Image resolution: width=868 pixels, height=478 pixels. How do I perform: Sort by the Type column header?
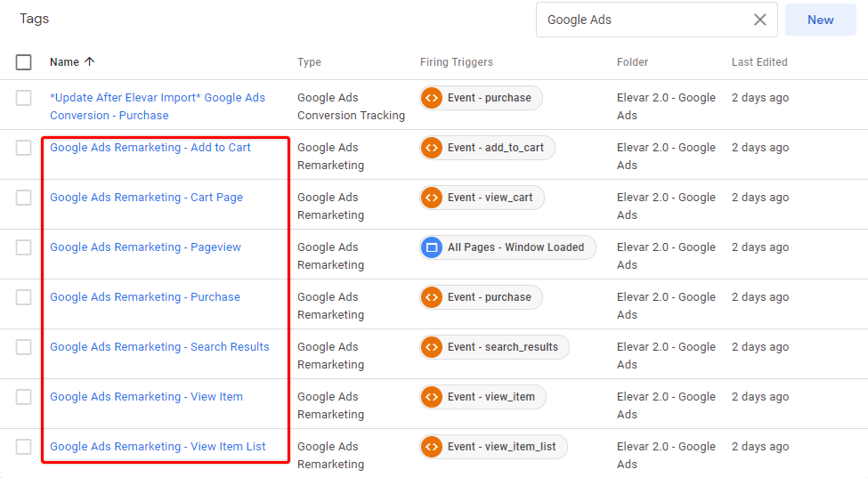(309, 62)
